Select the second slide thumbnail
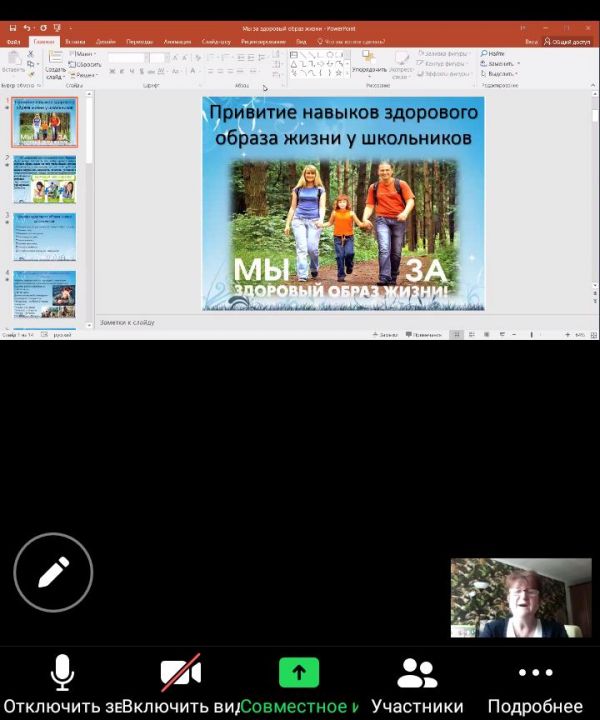 coord(44,180)
